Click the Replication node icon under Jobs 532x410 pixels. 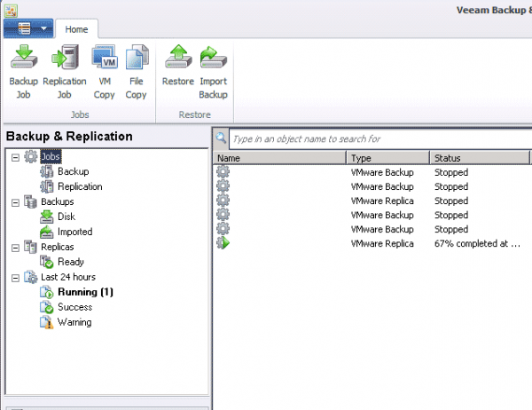(x=47, y=186)
